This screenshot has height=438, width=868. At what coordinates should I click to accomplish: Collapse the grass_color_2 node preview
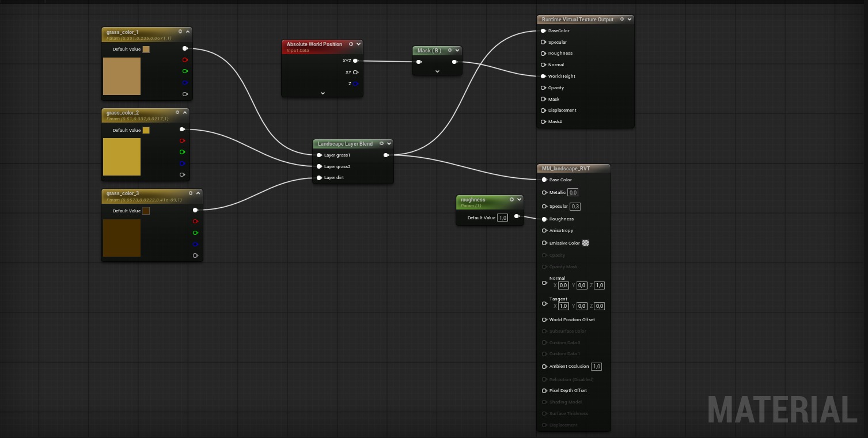(185, 113)
